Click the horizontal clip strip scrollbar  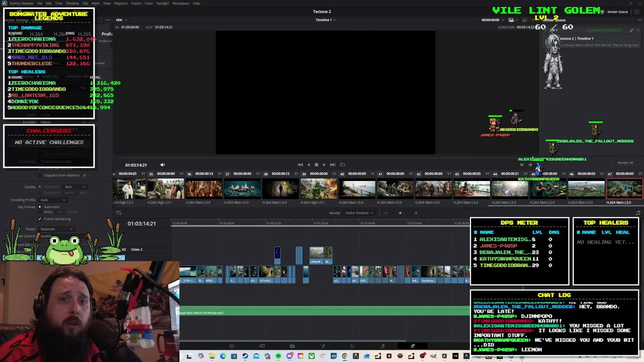pos(566,206)
